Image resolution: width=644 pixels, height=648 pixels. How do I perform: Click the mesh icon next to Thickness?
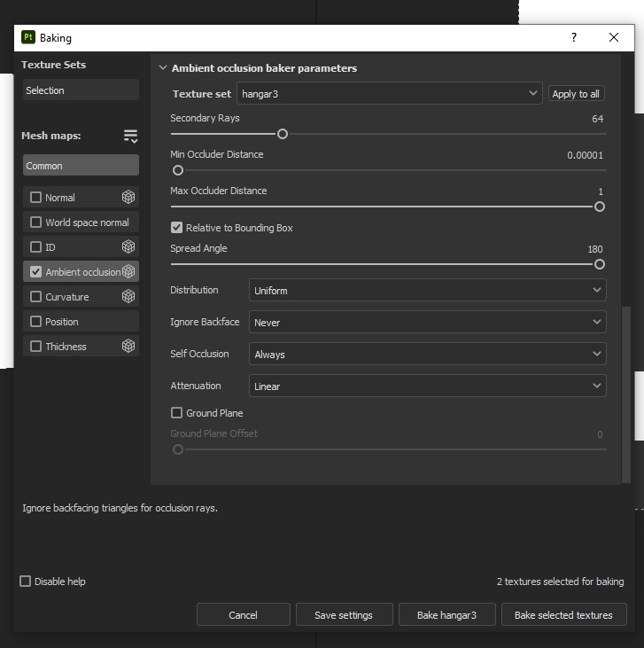pyautogui.click(x=128, y=346)
